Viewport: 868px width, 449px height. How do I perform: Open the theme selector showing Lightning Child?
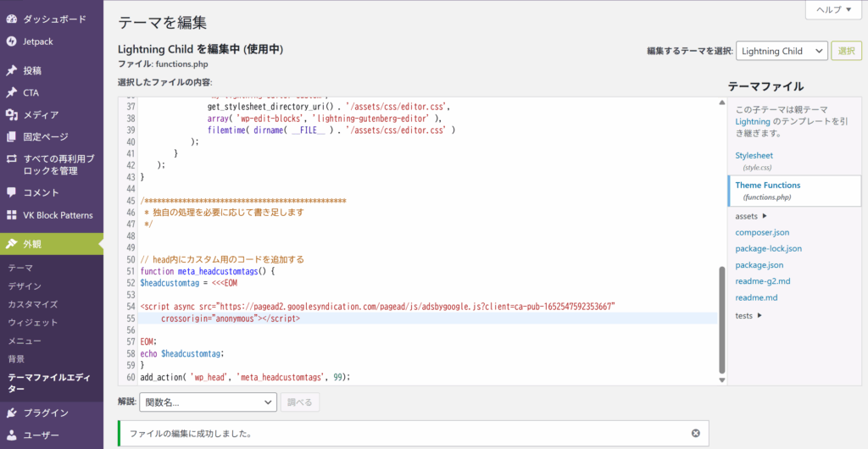pos(782,51)
